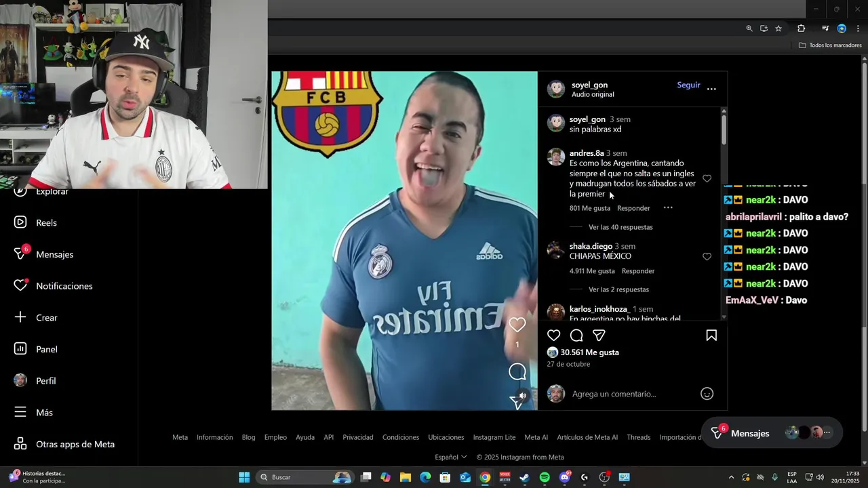Open Discord from the taskbar

click(565, 477)
